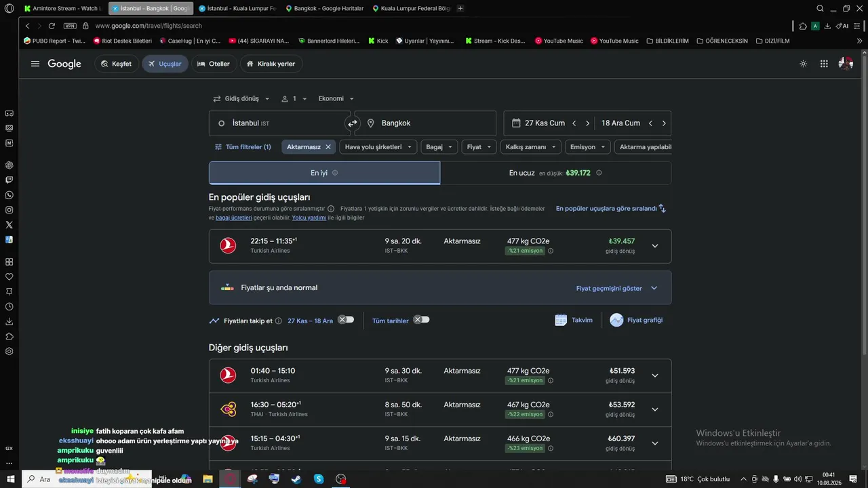This screenshot has height=488, width=868.
Task: Go to the 'Keşfet' section
Action: coord(116,64)
